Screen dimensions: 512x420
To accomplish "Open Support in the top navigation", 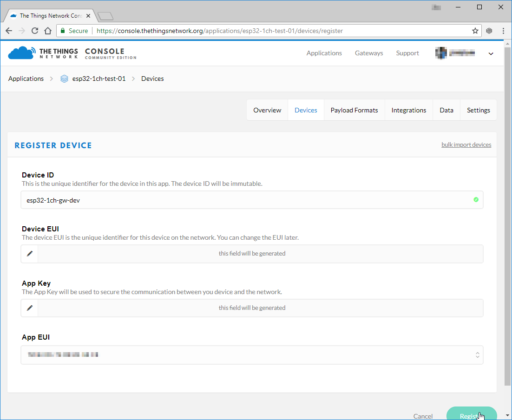I will [407, 53].
